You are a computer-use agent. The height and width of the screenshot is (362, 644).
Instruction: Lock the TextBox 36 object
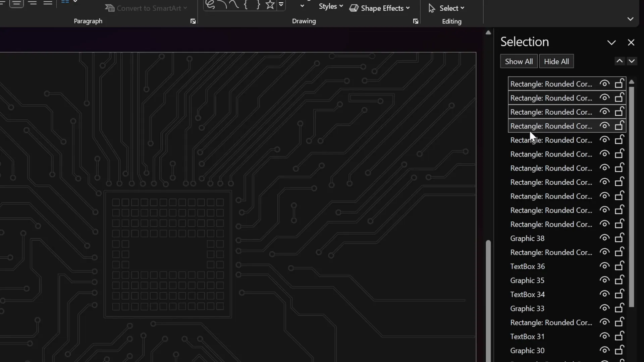(619, 266)
